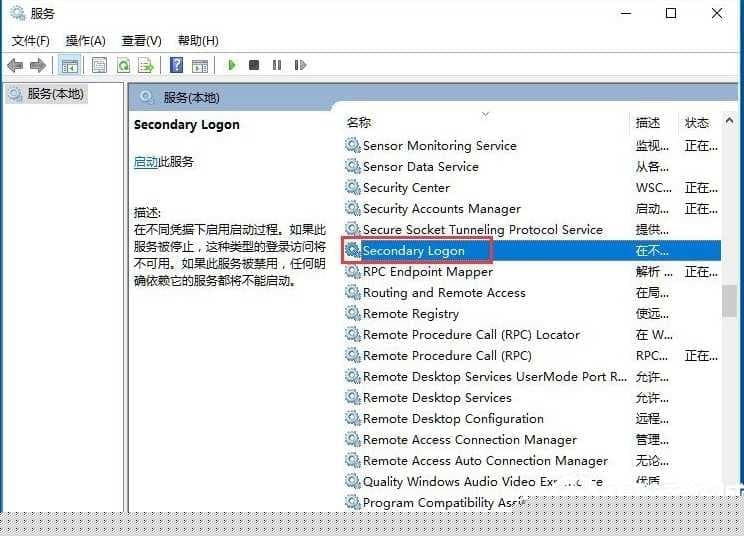This screenshot has width=744, height=536.
Task: Click gear icon of Remote Procedure Call (RPC) Locator
Action: [353, 334]
